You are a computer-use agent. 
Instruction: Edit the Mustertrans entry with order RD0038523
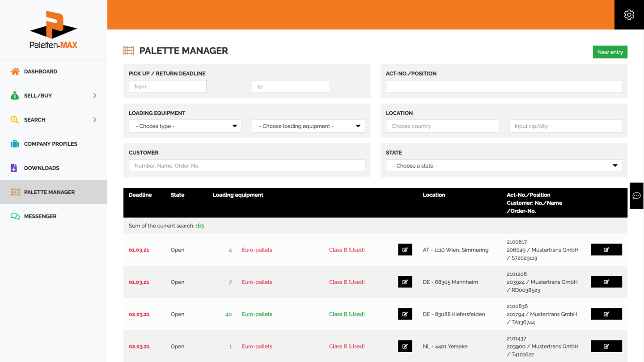(606, 282)
